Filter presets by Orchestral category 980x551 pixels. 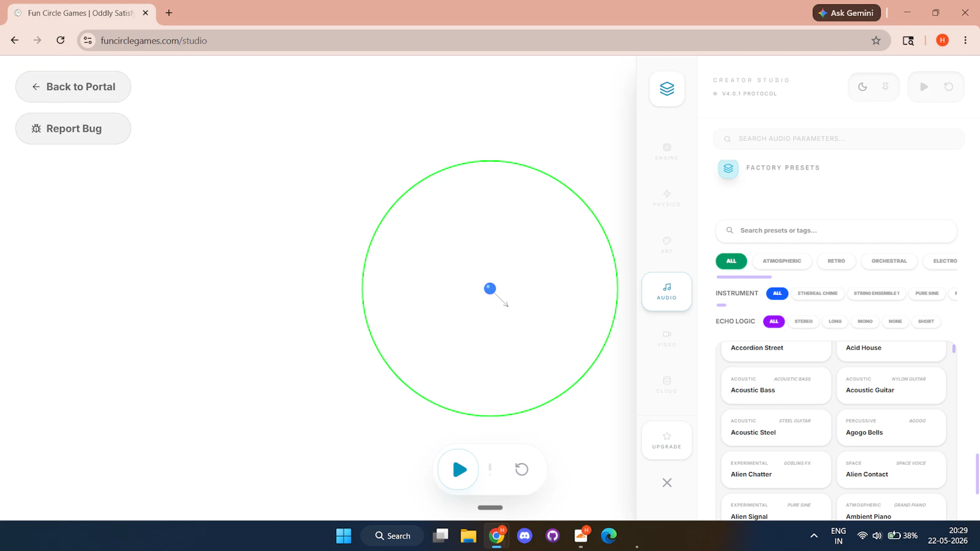[x=889, y=261]
